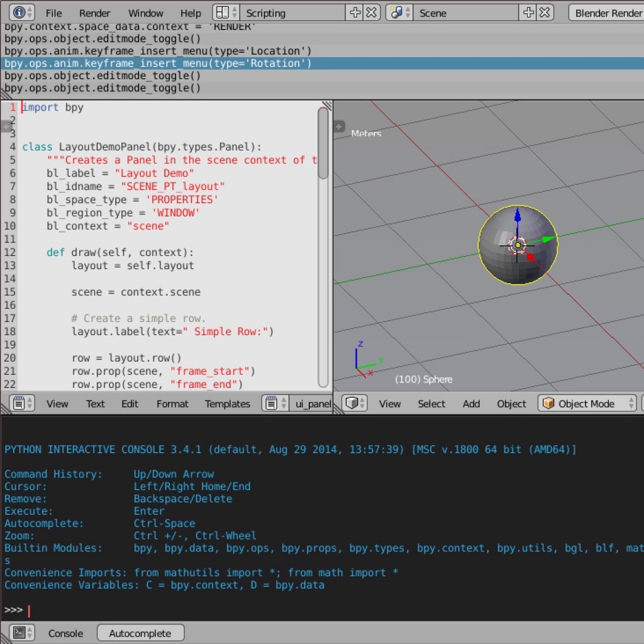The height and width of the screenshot is (644, 644).
Task: Open the Object Mode dropdown
Action: click(x=585, y=403)
